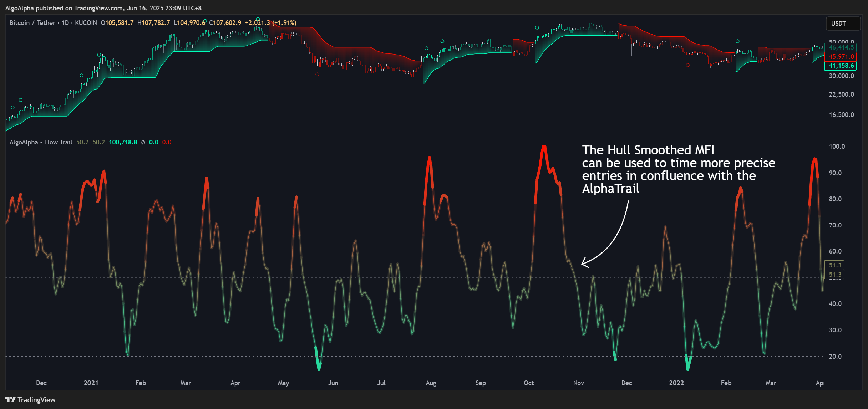Click the 100.0 oscillator scale label
Viewport: 868px width, 409px height.
837,147
